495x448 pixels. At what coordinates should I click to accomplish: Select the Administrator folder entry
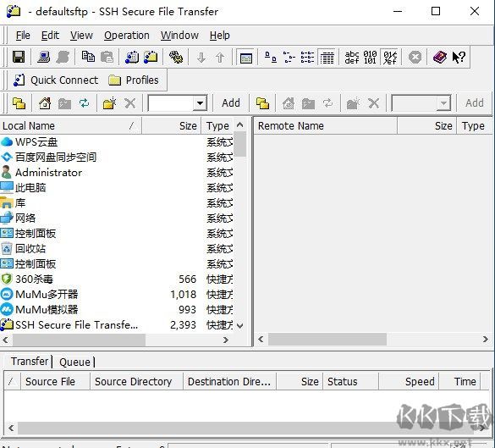[41, 173]
